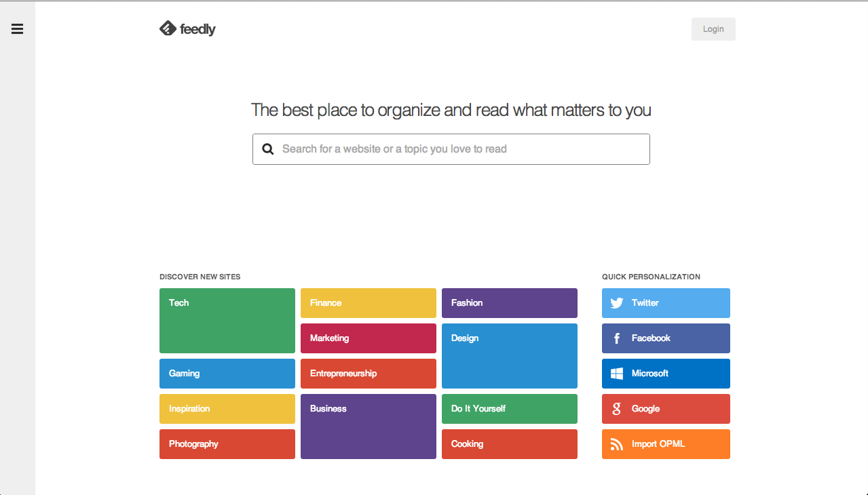Click the magnifying glass search icon

click(x=267, y=148)
